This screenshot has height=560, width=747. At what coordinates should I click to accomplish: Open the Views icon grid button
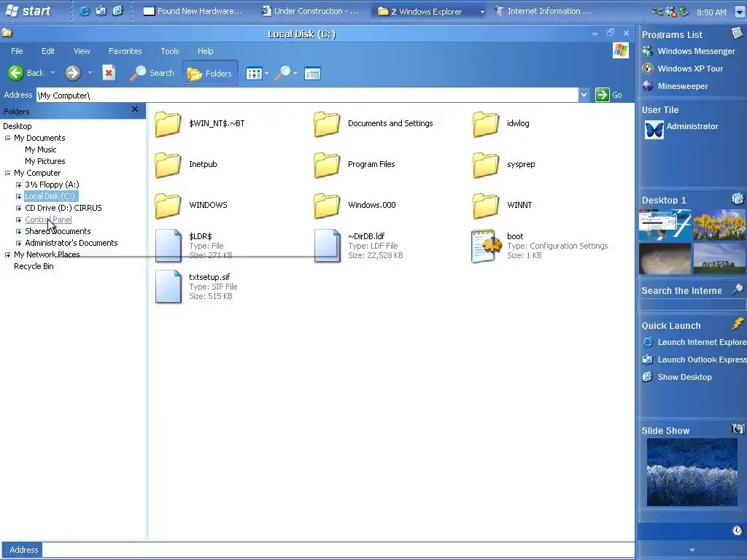[253, 74]
